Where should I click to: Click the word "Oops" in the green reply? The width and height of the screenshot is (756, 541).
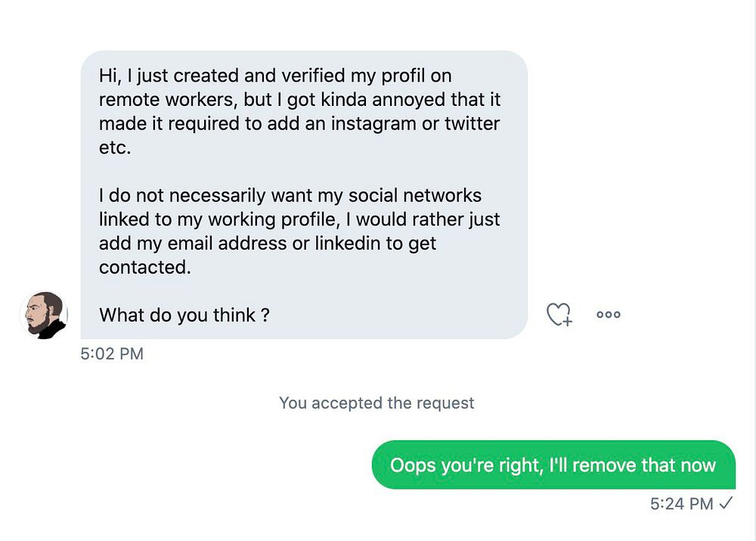pyautogui.click(x=413, y=465)
